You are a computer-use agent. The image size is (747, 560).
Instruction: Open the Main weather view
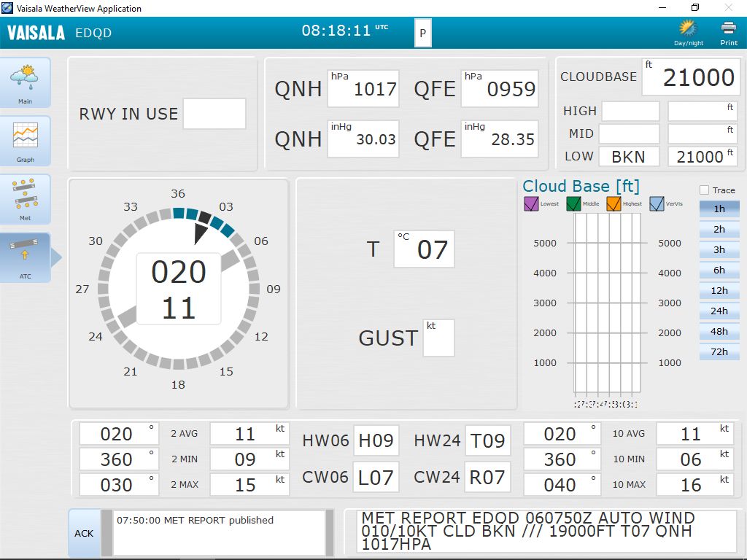(x=26, y=82)
